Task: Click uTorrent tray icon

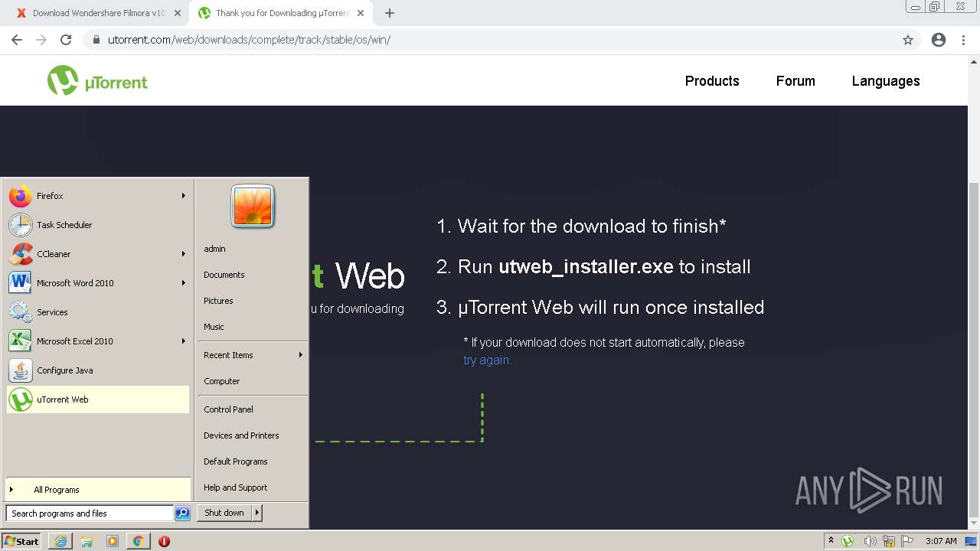Action: click(848, 541)
